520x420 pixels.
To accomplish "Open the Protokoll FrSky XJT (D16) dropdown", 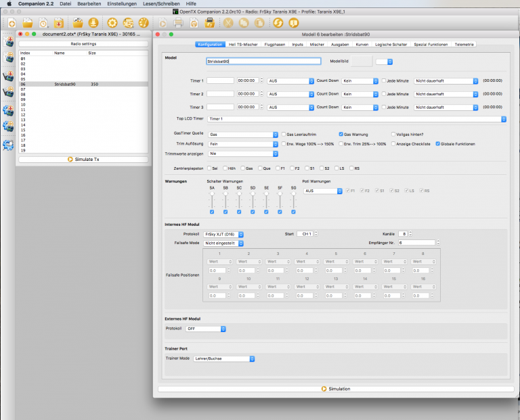I will pos(223,233).
